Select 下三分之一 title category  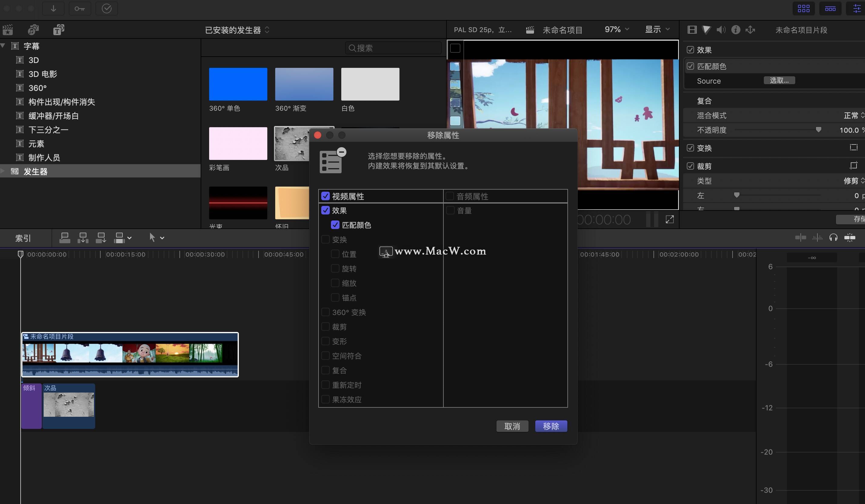[48, 130]
